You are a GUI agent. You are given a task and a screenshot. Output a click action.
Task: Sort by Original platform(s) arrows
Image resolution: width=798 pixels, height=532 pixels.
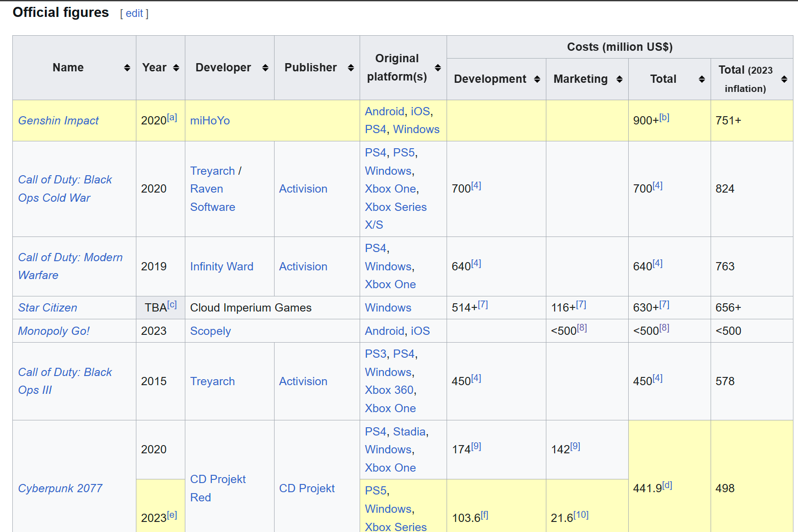437,68
